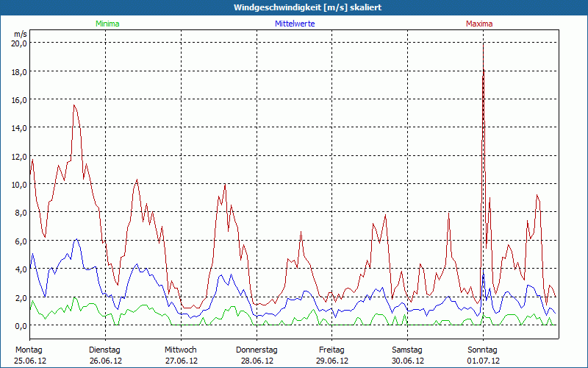588x368 pixels.
Task: Click the 30.06.12 date label
Action: pyautogui.click(x=408, y=361)
